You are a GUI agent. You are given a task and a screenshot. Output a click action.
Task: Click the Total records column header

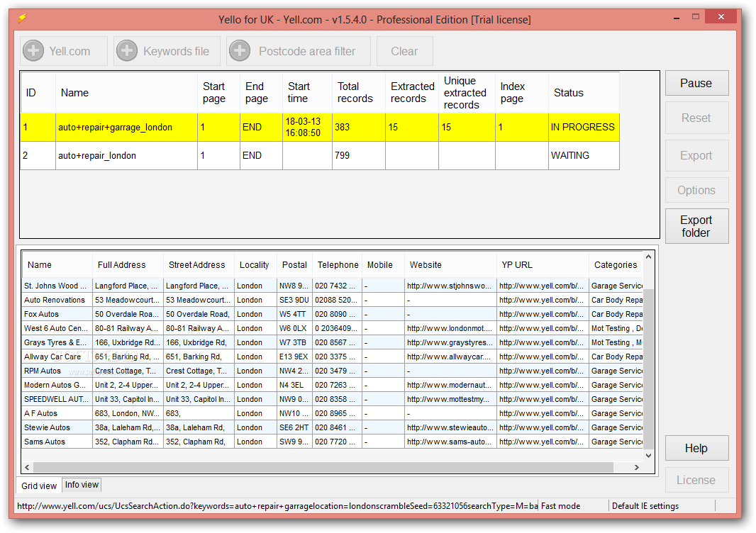click(359, 93)
